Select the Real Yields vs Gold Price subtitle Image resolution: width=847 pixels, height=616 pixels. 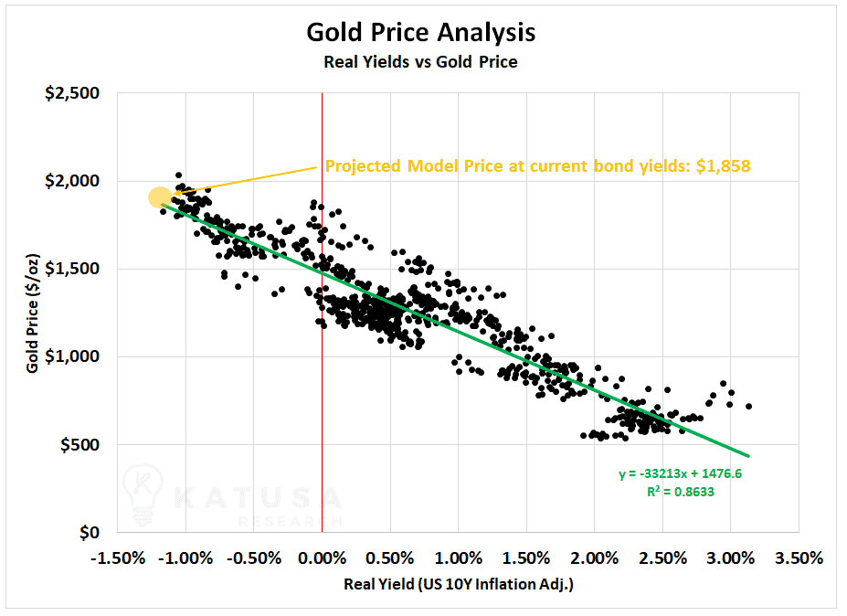[420, 62]
